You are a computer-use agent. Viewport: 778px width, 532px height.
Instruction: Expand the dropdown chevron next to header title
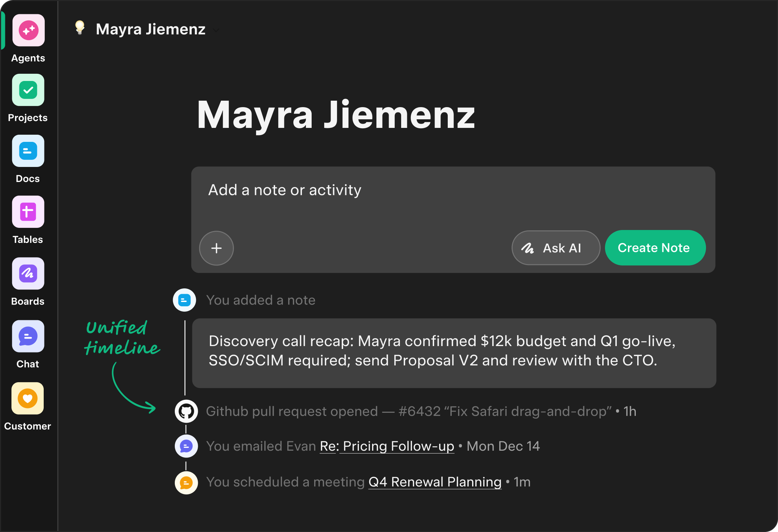click(216, 30)
